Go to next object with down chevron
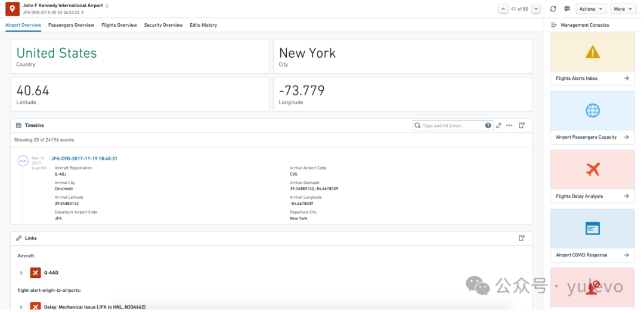 (535, 9)
